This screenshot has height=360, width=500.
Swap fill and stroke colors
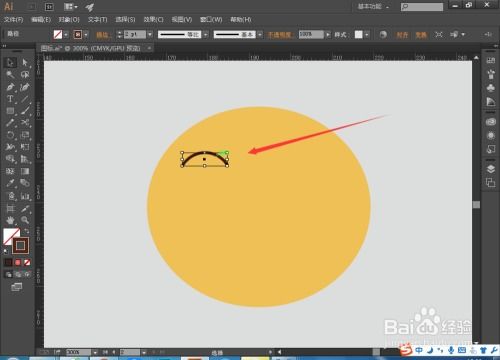coord(26,231)
